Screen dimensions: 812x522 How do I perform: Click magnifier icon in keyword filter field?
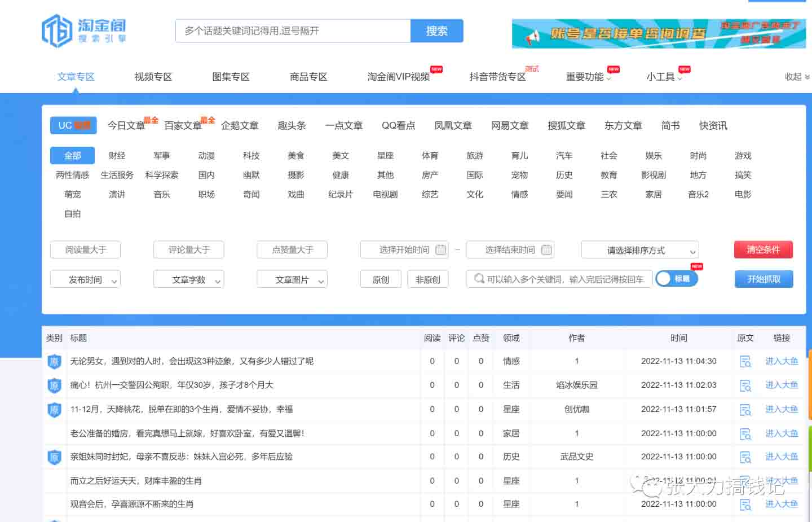click(x=479, y=279)
